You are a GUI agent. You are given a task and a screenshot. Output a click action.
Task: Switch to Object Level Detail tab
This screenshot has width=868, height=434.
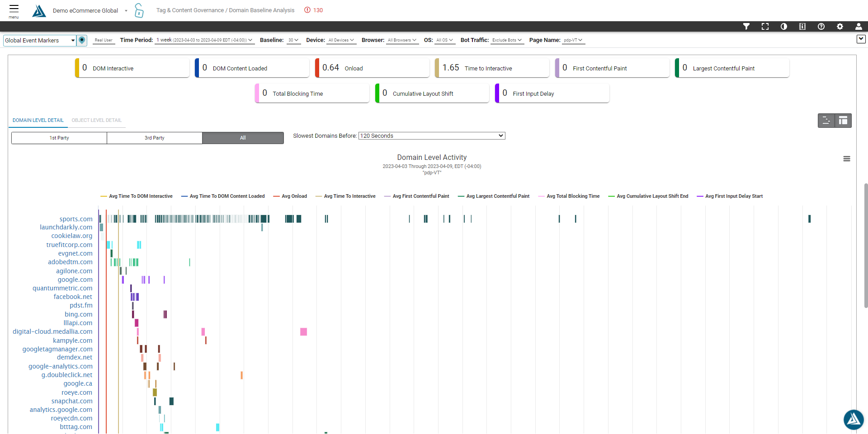(x=97, y=120)
